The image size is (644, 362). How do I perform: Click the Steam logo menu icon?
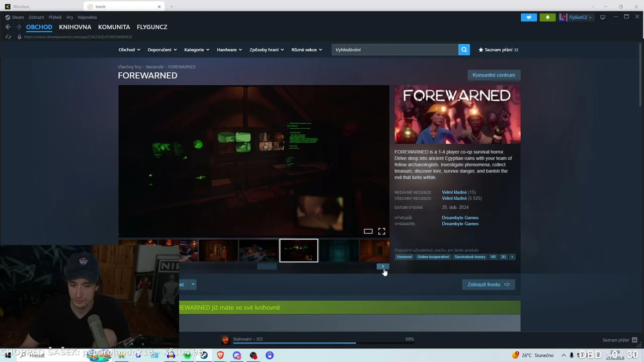pyautogui.click(x=8, y=17)
